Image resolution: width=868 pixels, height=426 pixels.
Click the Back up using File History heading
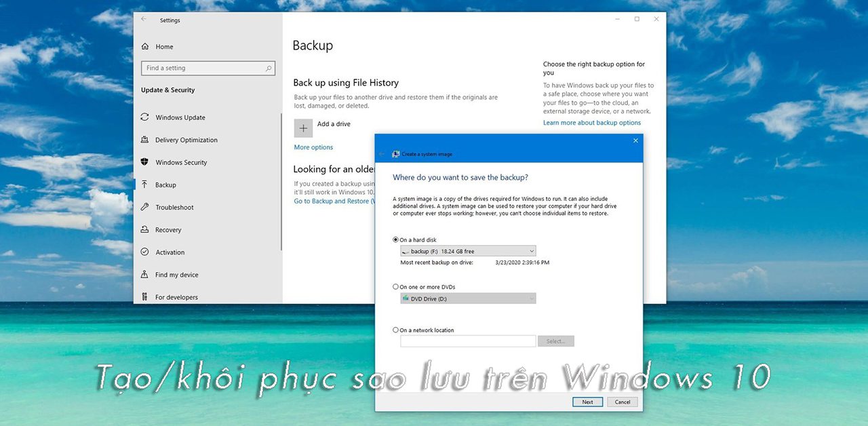point(346,83)
